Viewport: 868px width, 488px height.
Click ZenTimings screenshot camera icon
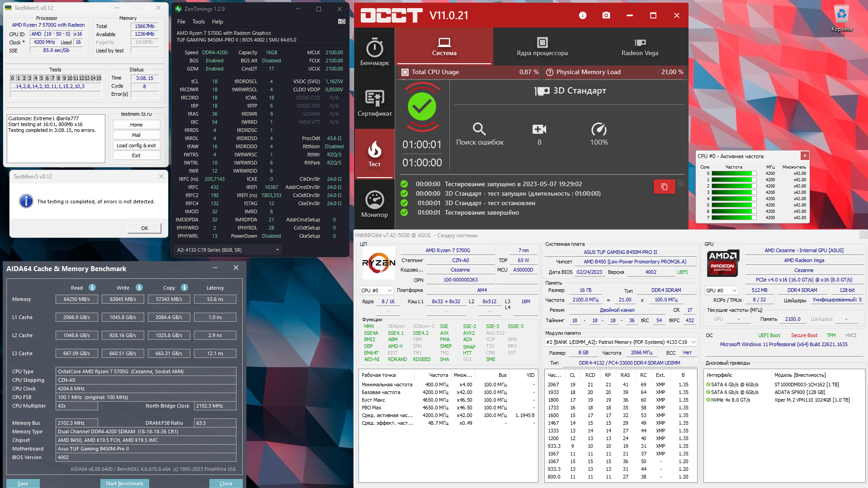click(342, 21)
